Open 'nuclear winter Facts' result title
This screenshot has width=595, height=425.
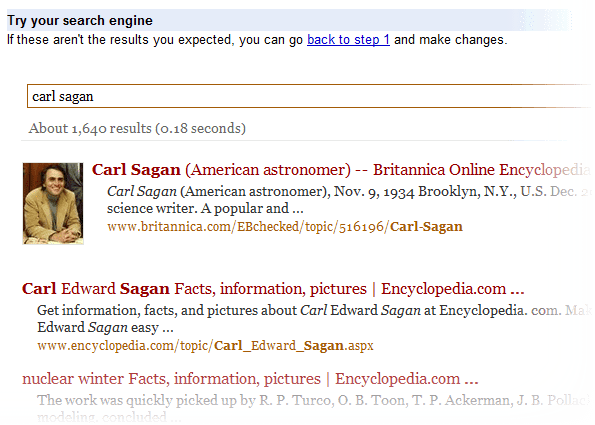[x=250, y=379]
